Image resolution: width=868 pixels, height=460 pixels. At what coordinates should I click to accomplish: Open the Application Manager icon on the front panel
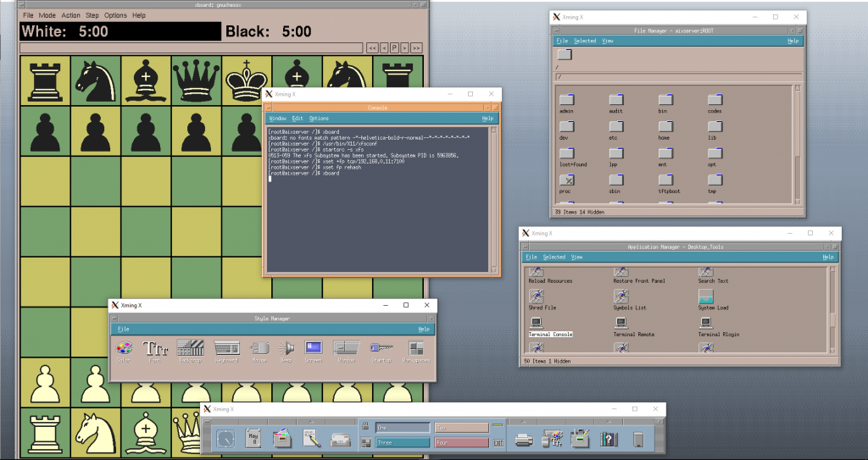(580, 439)
